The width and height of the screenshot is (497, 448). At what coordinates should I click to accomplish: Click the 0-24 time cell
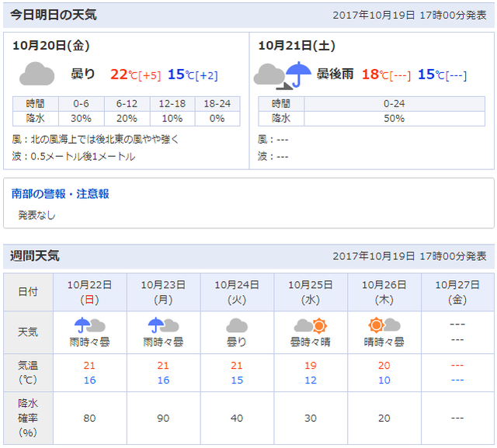click(394, 103)
